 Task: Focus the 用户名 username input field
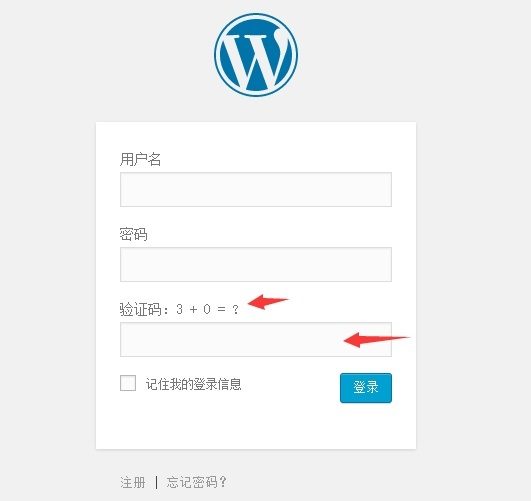point(256,189)
